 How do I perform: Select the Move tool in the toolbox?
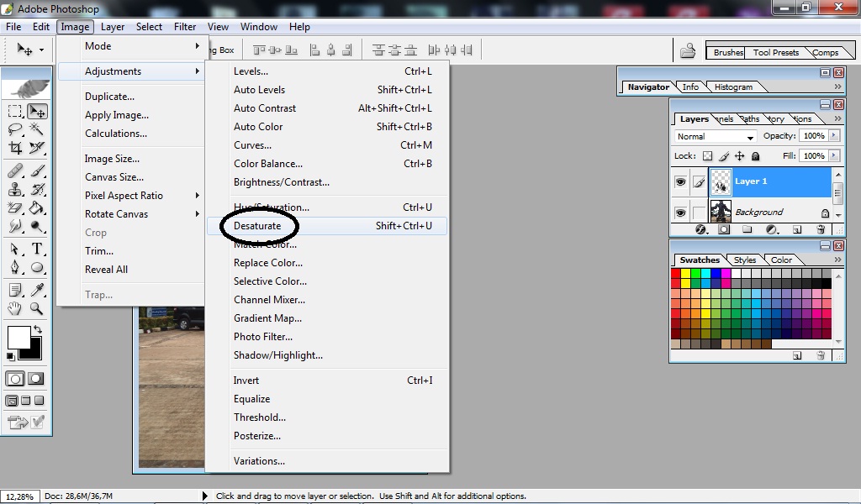pos(37,112)
